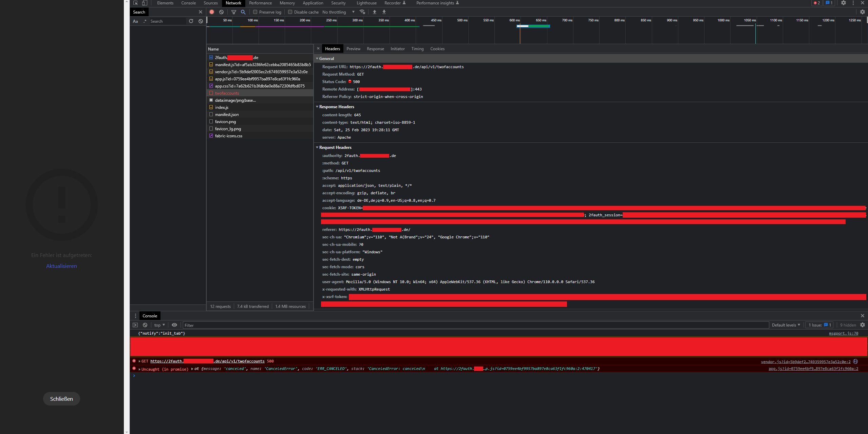Open the network request filter bar
The image size is (868, 434).
pyautogui.click(x=233, y=12)
